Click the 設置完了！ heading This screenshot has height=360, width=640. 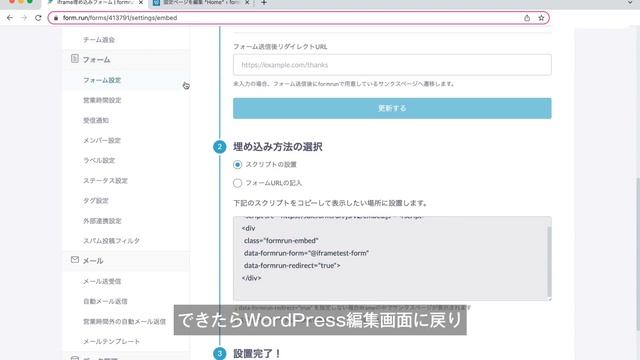tap(256, 353)
